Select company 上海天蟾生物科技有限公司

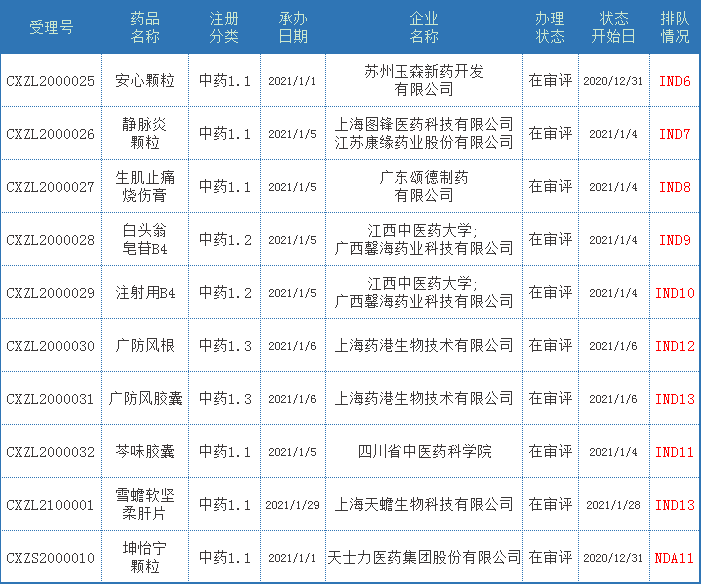click(424, 504)
